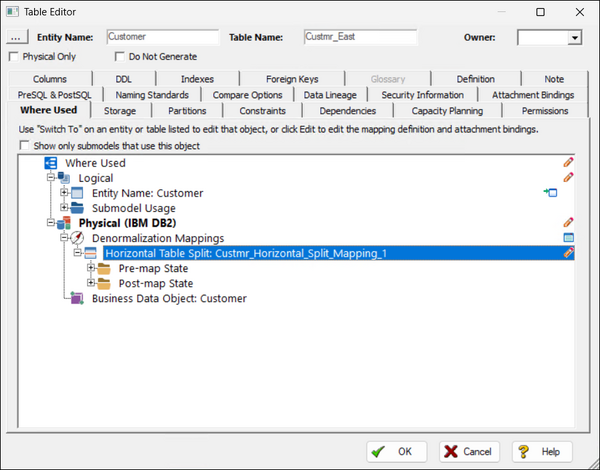Viewport: 600px width, 470px height.
Task: Open the Data Lineage tab
Action: (x=330, y=95)
